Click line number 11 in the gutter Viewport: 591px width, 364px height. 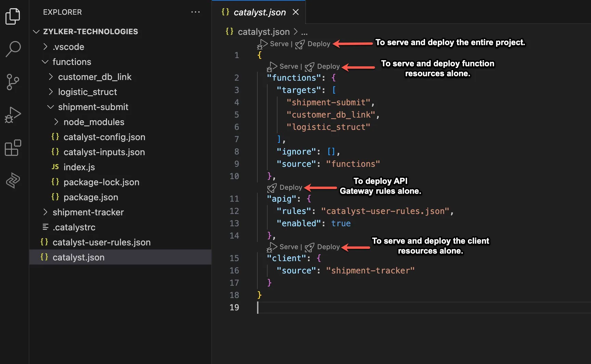234,199
